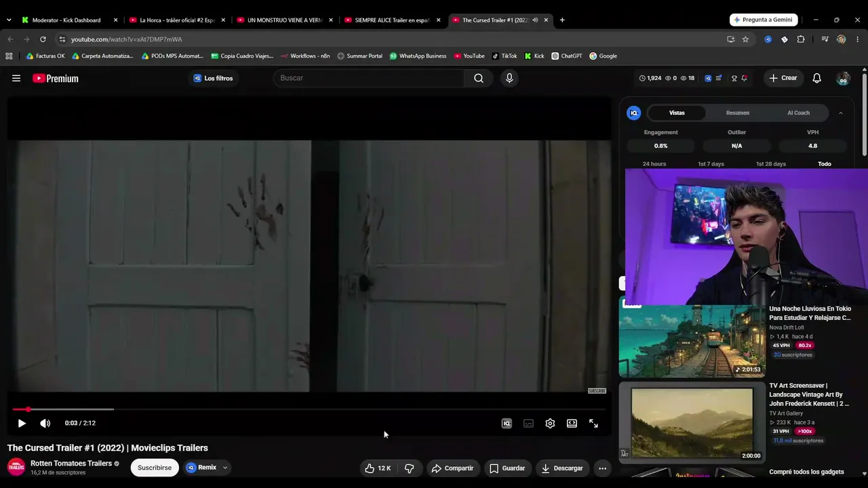The image size is (868, 488).
Task: Open the Facturas OK bookmark
Action: [45, 56]
